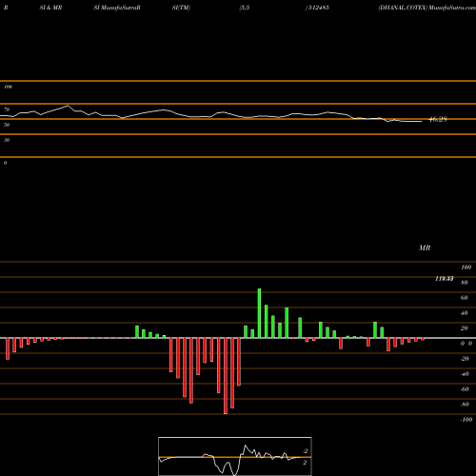Click the 'SI MunafaSutraR' header text
The image size is (476, 476).
(117, 8)
